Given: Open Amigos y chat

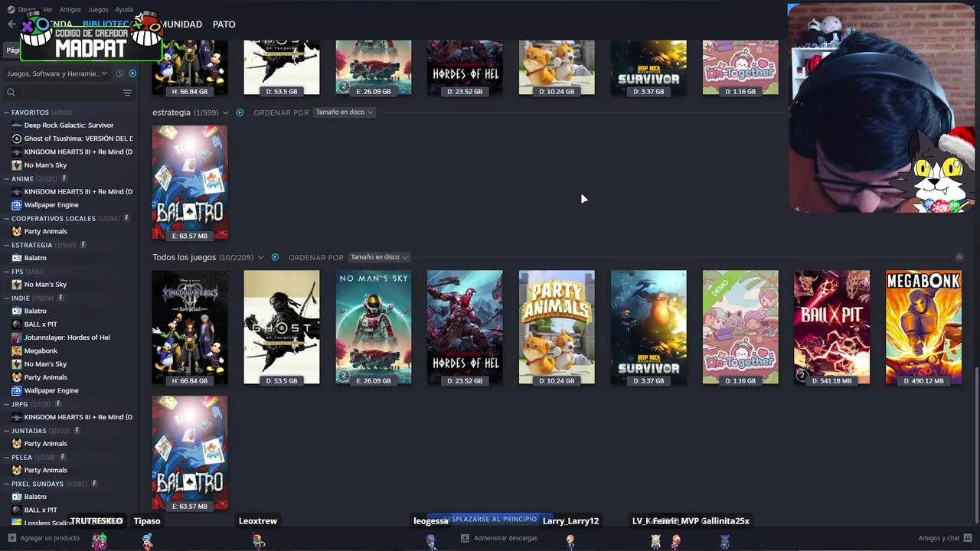Looking at the screenshot, I should [x=939, y=538].
